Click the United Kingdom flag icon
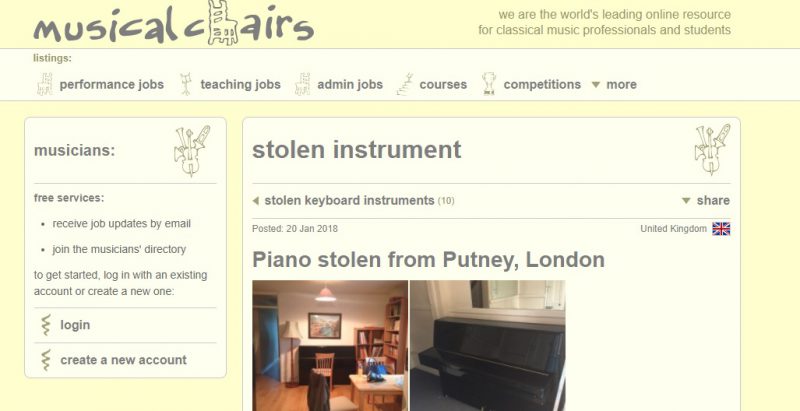The image size is (800, 411). pos(721,229)
